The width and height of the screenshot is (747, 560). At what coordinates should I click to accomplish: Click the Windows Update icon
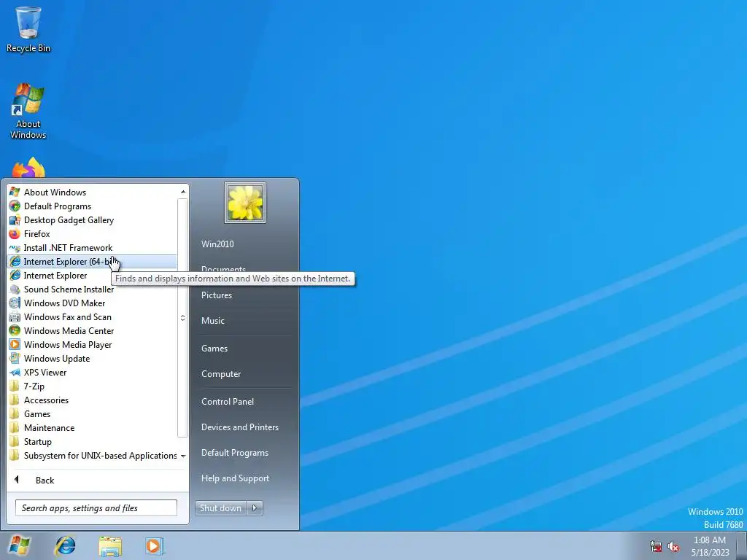[x=15, y=358]
